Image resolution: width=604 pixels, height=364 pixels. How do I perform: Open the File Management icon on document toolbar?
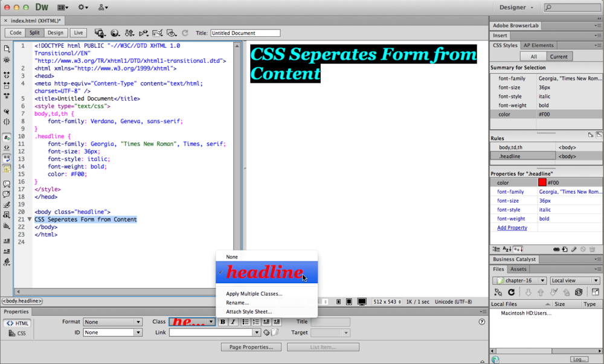click(130, 33)
